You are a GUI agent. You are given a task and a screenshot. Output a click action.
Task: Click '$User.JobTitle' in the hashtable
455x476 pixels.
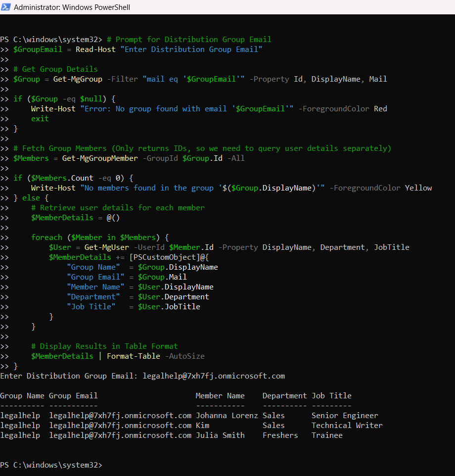169,307
